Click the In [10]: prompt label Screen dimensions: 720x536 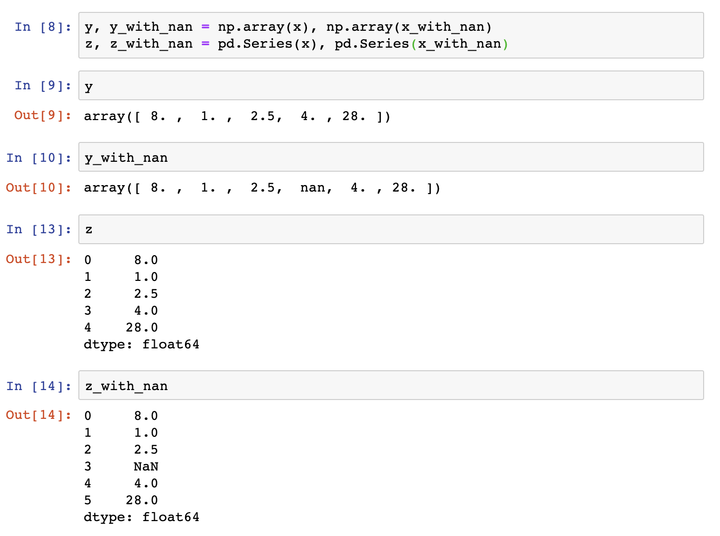pyautogui.click(x=39, y=158)
